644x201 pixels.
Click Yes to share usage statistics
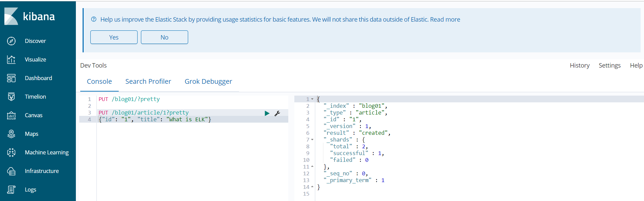pos(114,37)
